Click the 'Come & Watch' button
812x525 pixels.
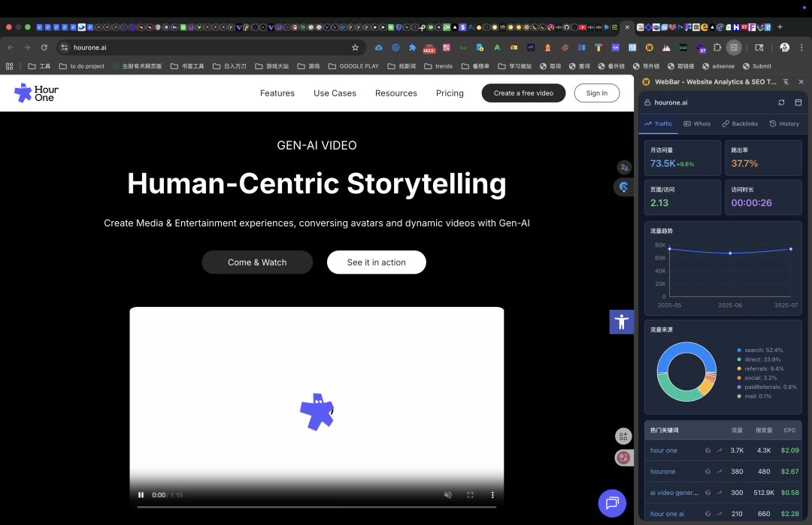pyautogui.click(x=257, y=262)
